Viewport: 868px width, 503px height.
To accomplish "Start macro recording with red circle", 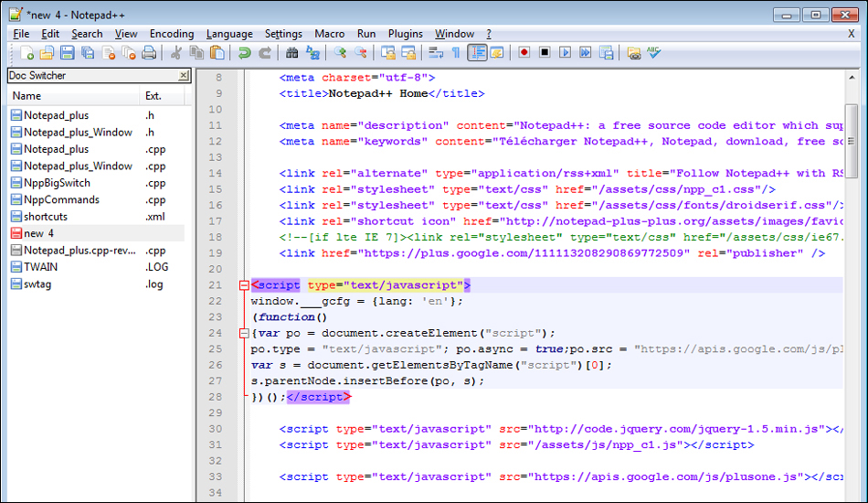I will coord(524,53).
